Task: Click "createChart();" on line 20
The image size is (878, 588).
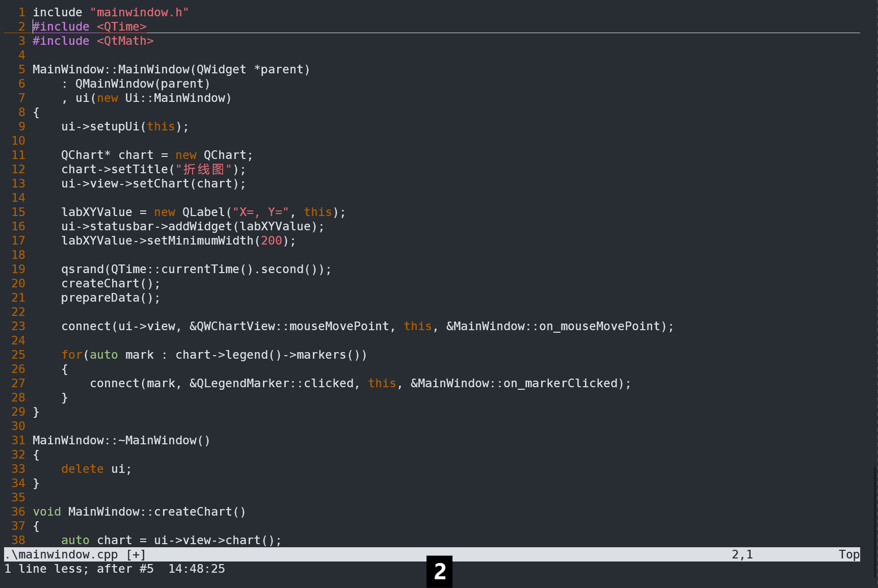Action: pyautogui.click(x=111, y=283)
